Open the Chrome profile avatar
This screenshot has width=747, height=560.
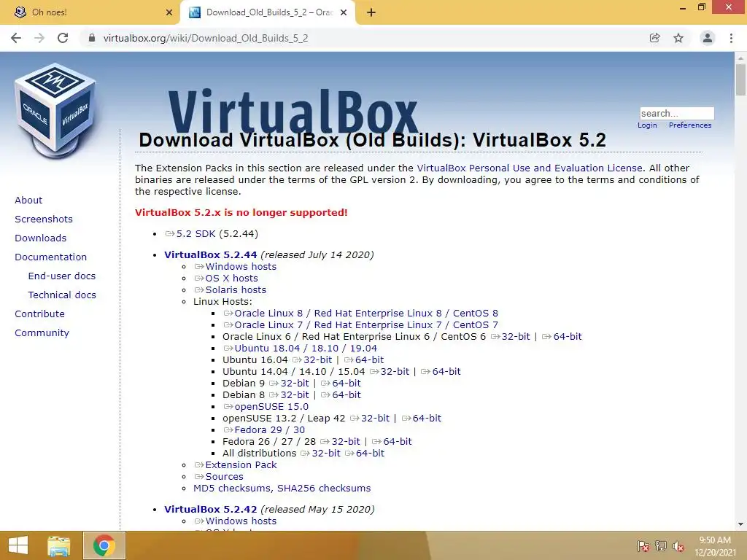708,38
